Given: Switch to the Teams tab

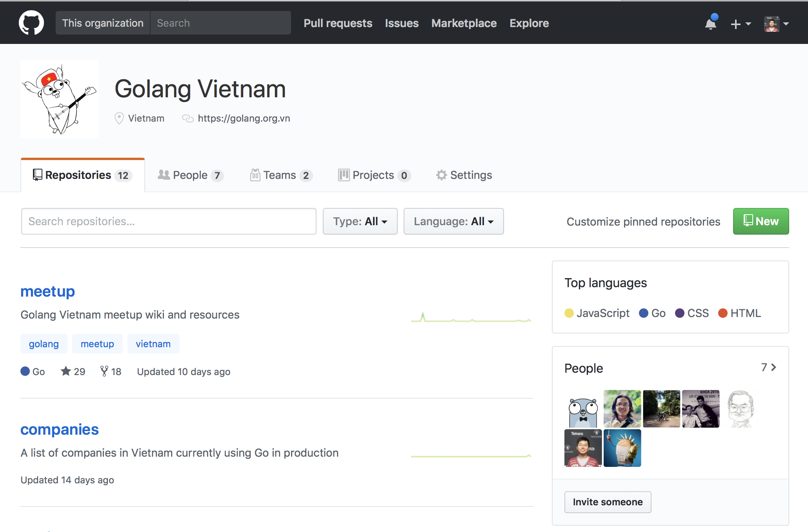Looking at the screenshot, I should pos(281,175).
